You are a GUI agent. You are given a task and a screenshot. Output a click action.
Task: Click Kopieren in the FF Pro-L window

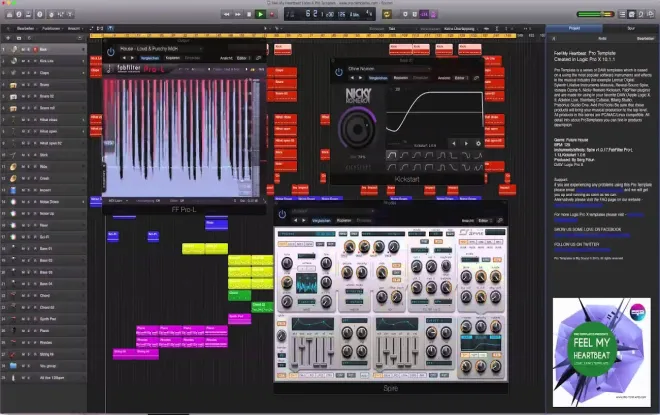173,58
